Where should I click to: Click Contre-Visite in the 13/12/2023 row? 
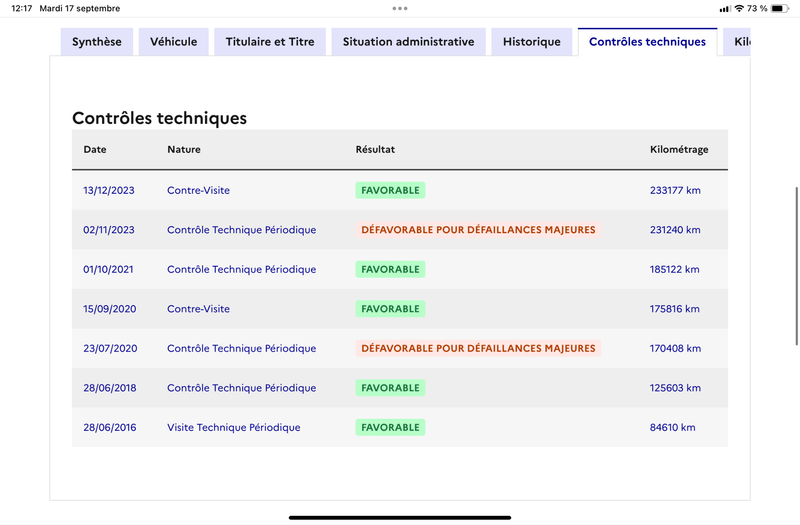(198, 190)
